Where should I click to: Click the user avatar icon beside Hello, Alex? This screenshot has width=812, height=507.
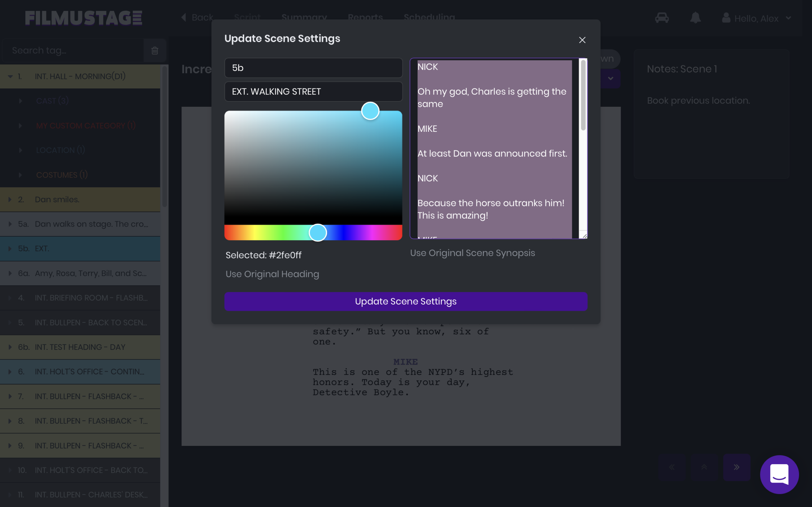pos(726,18)
